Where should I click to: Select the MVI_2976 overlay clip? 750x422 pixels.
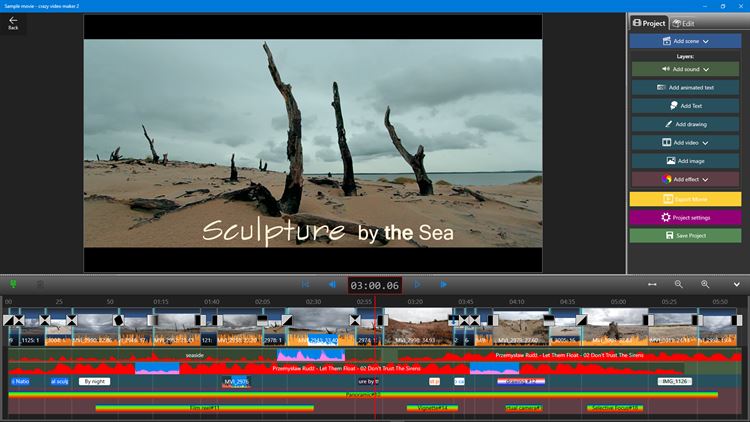click(236, 382)
